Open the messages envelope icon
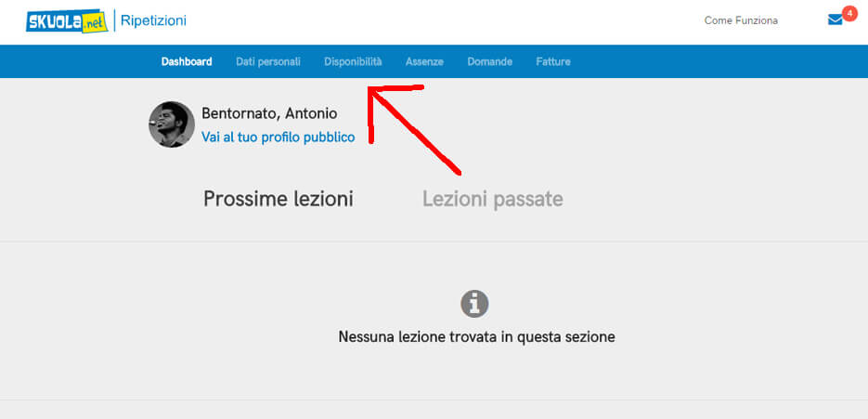 click(x=835, y=20)
